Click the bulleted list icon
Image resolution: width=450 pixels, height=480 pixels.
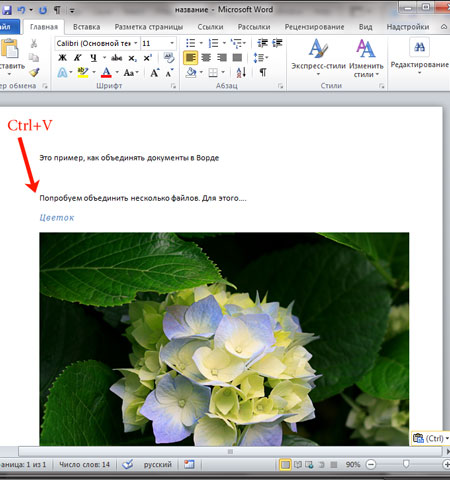[190, 43]
